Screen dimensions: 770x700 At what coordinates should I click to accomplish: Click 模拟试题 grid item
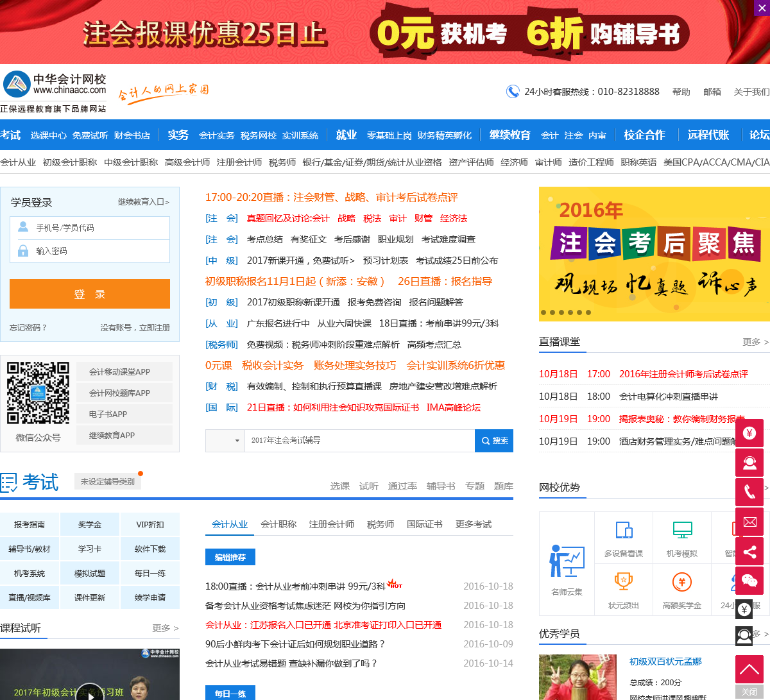click(x=90, y=573)
